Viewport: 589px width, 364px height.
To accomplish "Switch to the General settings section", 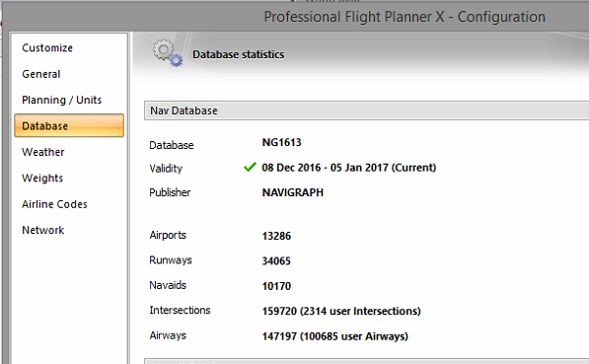I will pos(41,74).
